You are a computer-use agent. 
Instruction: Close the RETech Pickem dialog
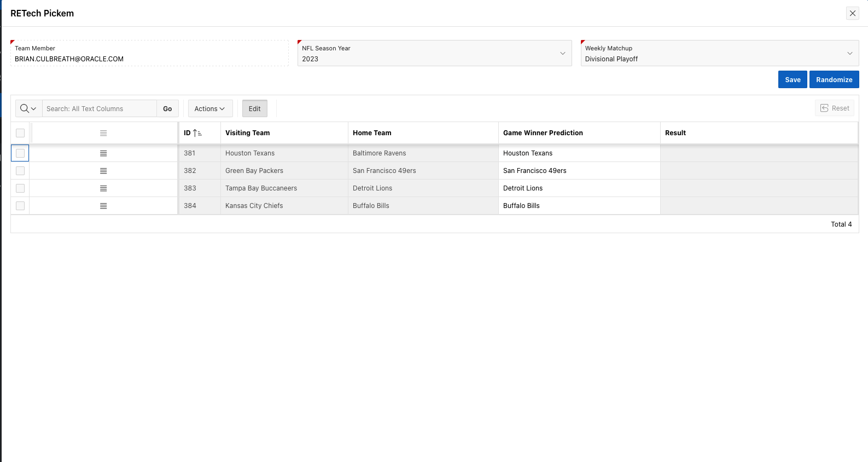coord(852,13)
